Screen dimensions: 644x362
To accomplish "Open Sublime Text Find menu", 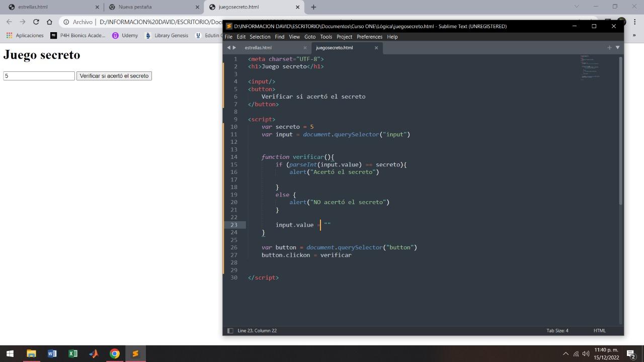I will (279, 37).
